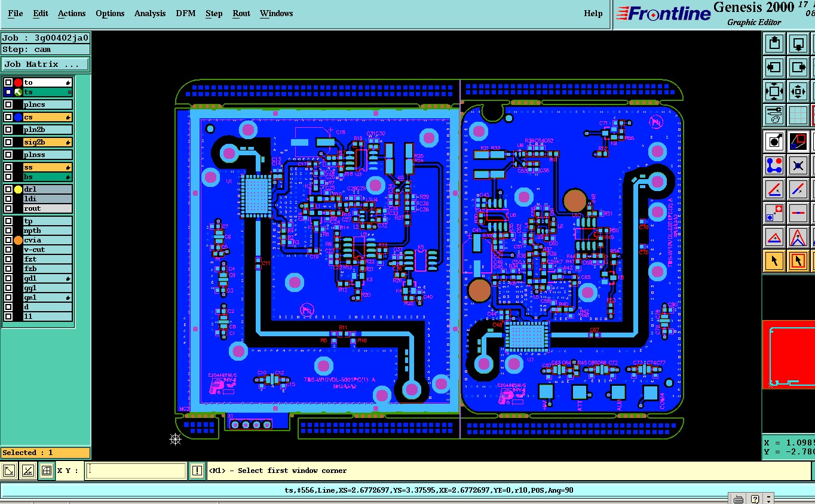Toggle the checkbox for layer cvia
The width and height of the screenshot is (815, 504).
(8, 240)
